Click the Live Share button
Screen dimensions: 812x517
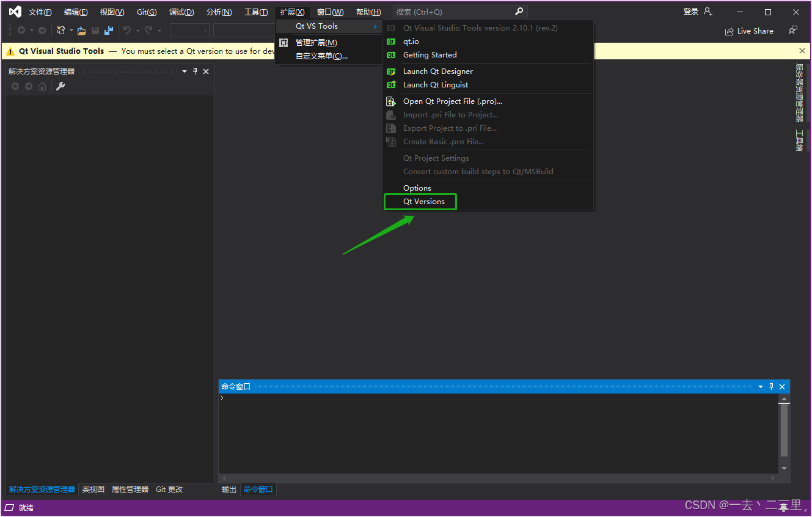tap(749, 31)
